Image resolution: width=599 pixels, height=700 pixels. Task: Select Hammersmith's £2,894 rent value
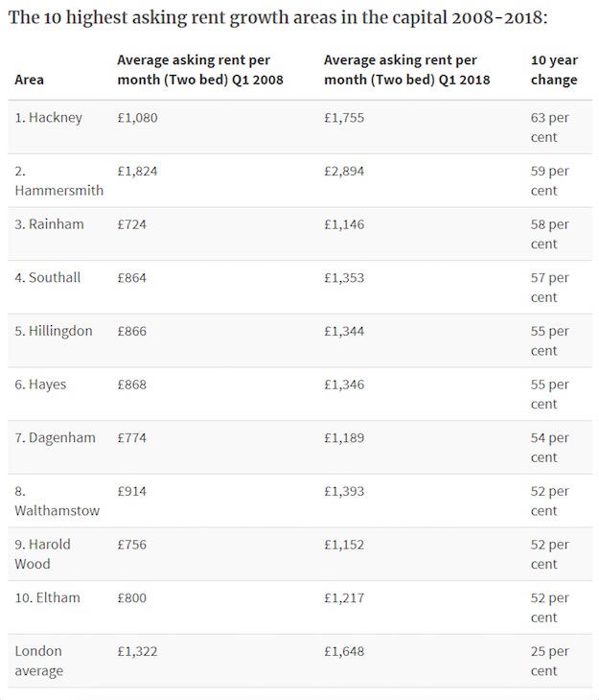pyautogui.click(x=344, y=172)
